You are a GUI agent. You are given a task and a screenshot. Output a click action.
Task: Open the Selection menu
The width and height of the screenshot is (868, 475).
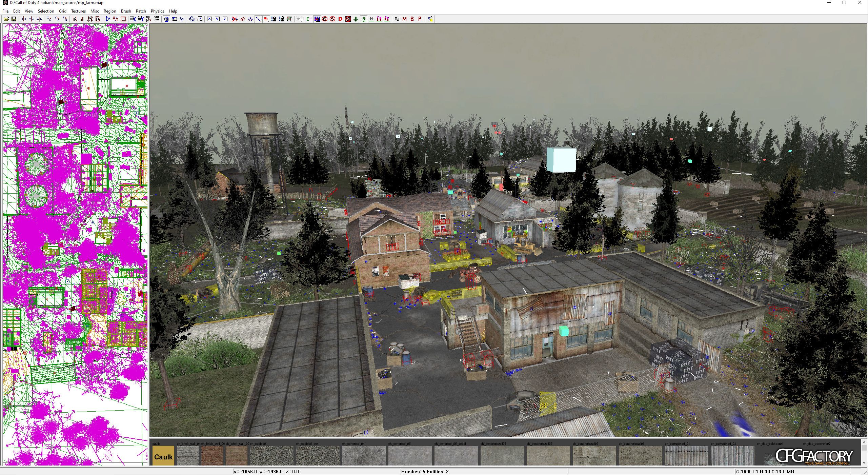[x=46, y=11]
